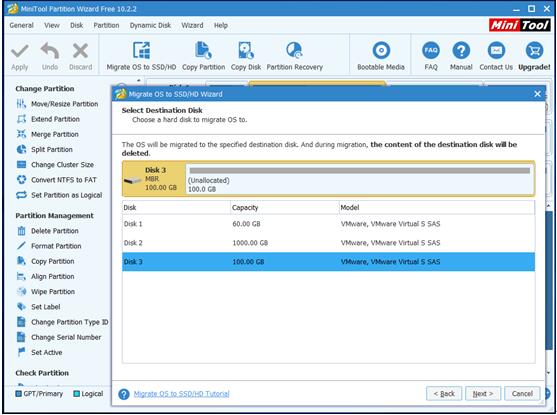Click the Upgrade! cart icon
This screenshot has height=415, width=557.
click(x=534, y=50)
